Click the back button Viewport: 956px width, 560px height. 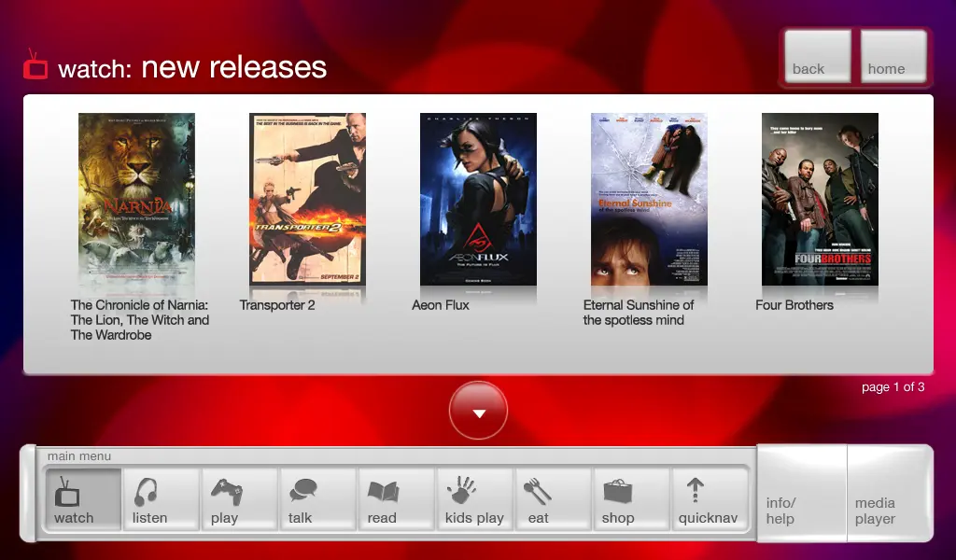(x=818, y=56)
